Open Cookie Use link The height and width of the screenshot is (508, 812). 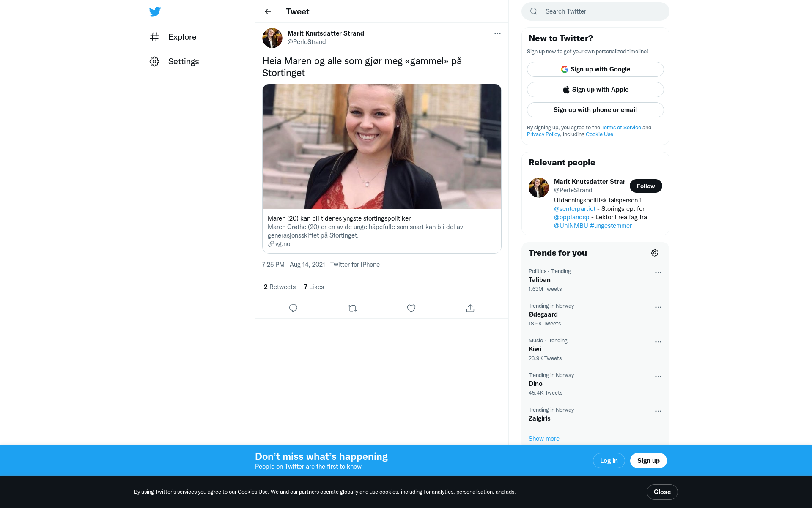point(599,134)
